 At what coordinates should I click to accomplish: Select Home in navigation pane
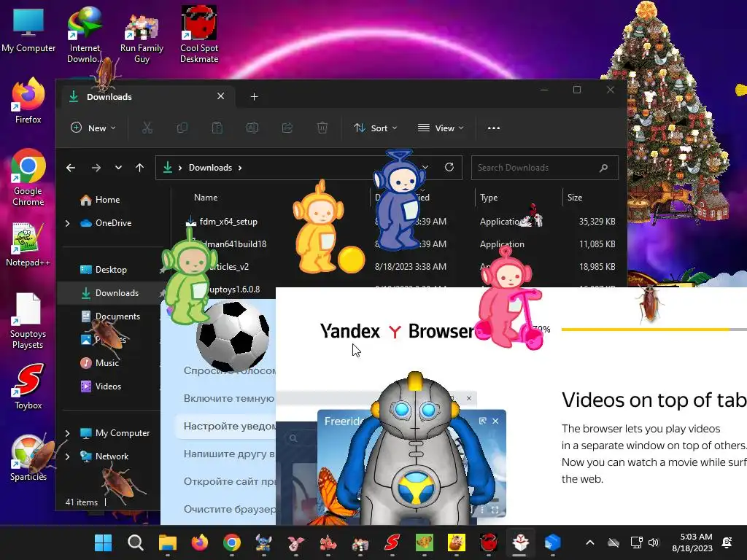click(x=100, y=200)
